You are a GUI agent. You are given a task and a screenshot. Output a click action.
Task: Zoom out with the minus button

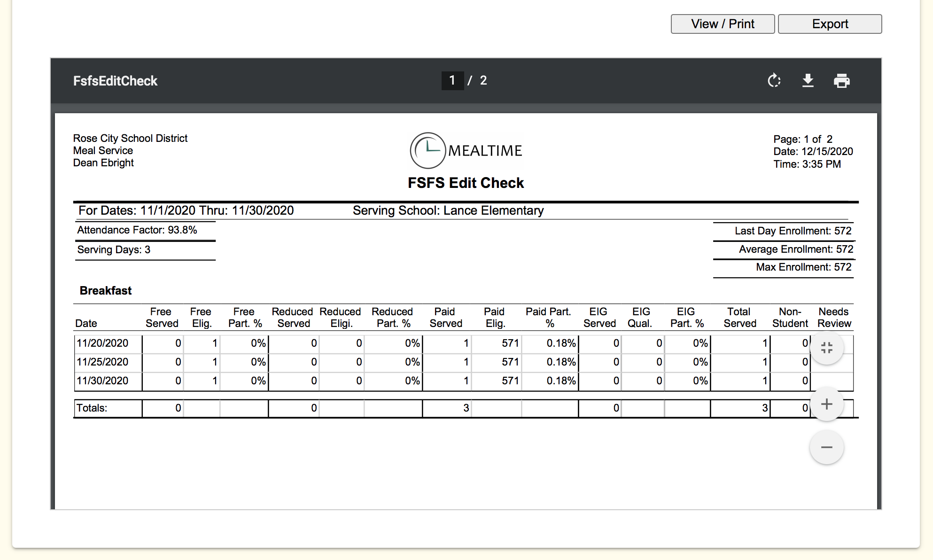pos(826,447)
